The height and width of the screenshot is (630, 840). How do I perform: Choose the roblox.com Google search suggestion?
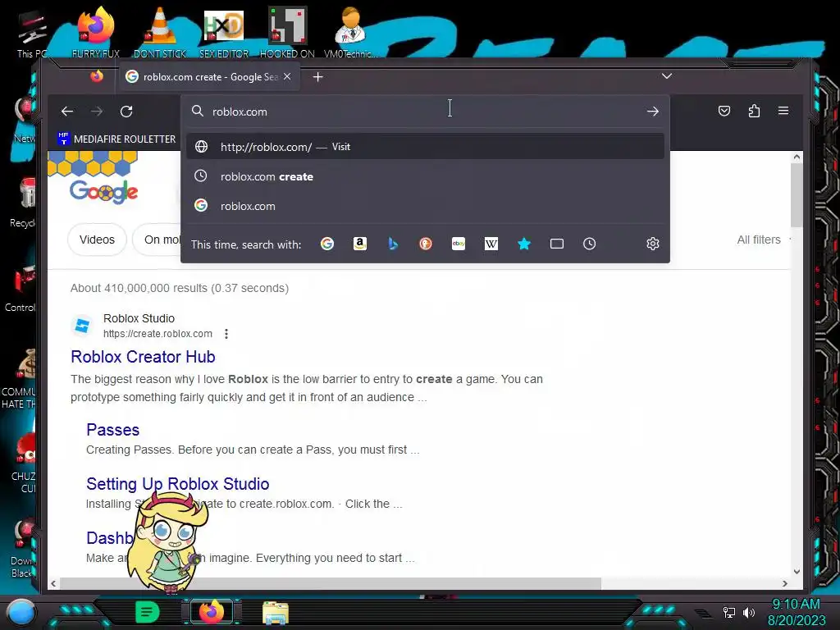point(426,206)
